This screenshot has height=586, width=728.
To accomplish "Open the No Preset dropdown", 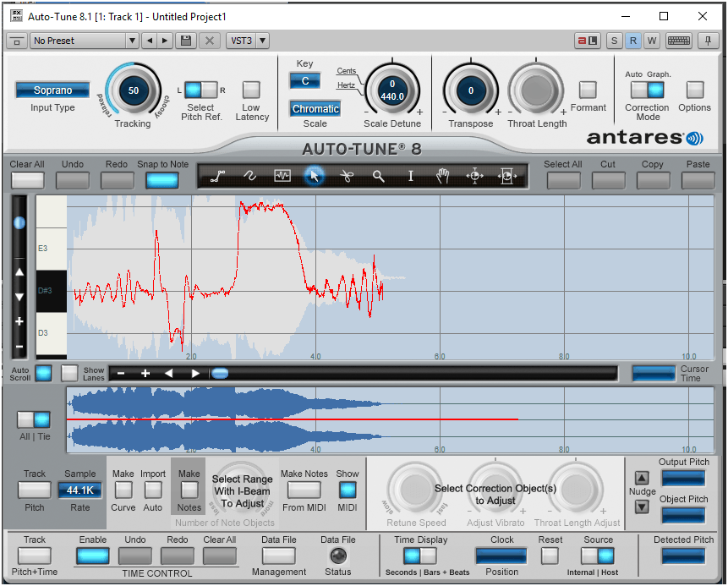I will (85, 41).
